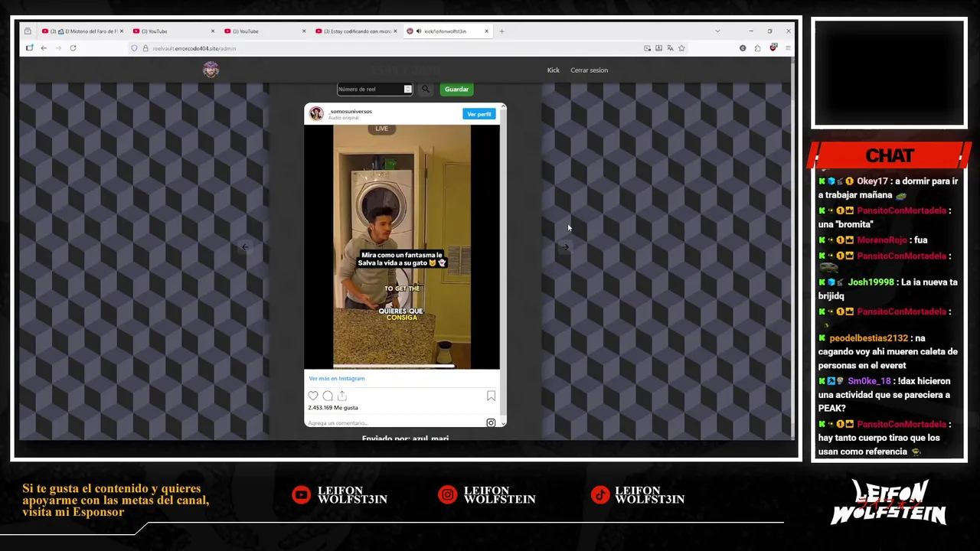Click Sm0ke_18 username in chat
The image size is (980, 551).
(x=869, y=381)
